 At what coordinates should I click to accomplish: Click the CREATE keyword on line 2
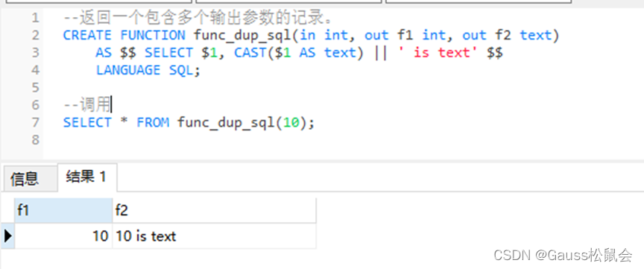point(87,35)
